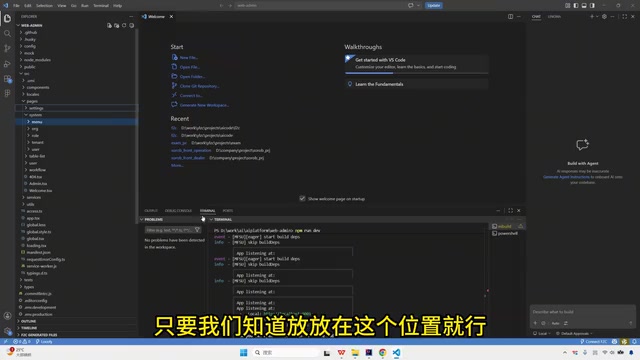Select the powershell terminal in terminal list
Image resolution: width=640 pixels, height=360 pixels.
coord(507,233)
